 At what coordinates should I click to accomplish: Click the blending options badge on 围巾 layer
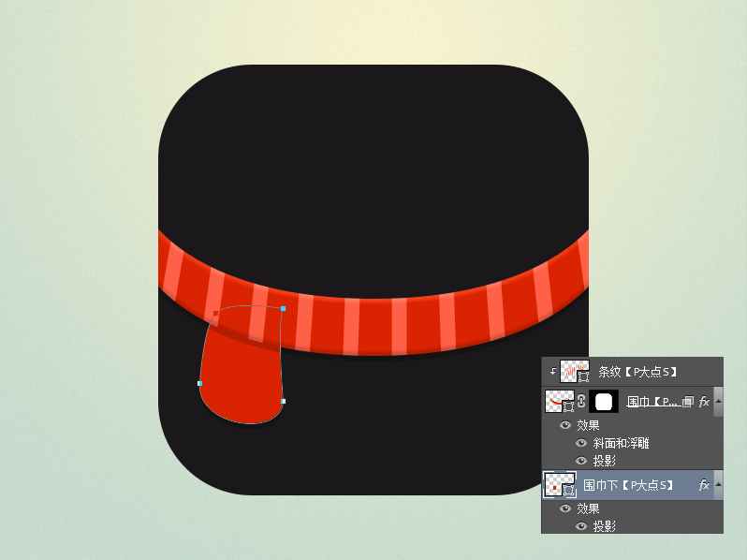point(687,402)
